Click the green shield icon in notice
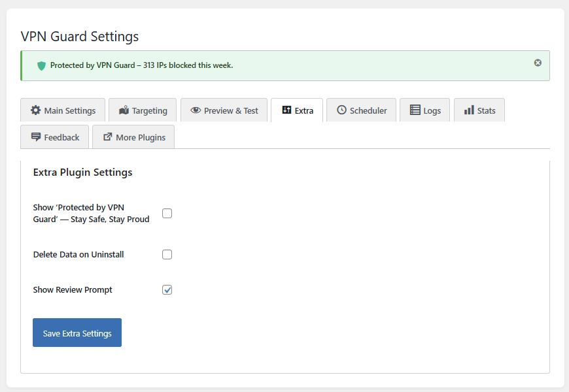 [41, 65]
